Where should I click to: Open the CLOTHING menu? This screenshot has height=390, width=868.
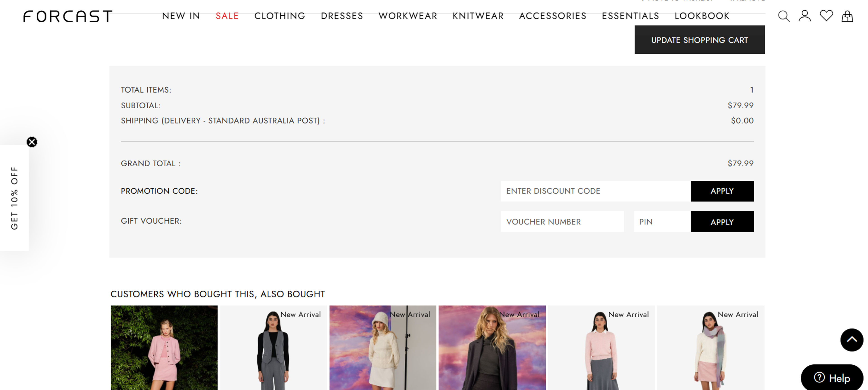[280, 16]
